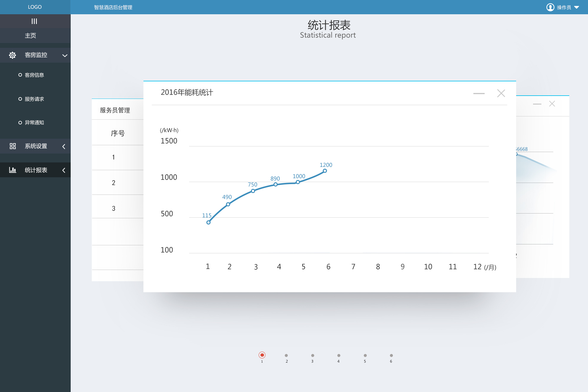The width and height of the screenshot is (588, 392).
Task: Switch to carousel page 3 dot
Action: [313, 355]
